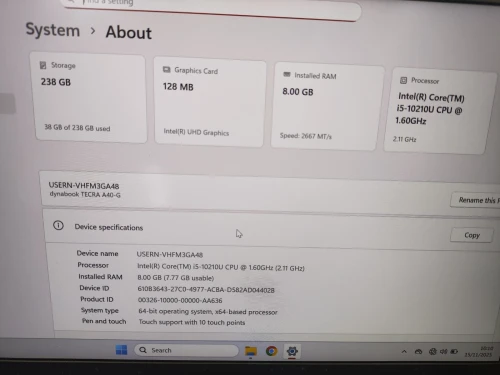The height and width of the screenshot is (375, 500).
Task: Click the Pen and touch label
Action: tap(104, 321)
